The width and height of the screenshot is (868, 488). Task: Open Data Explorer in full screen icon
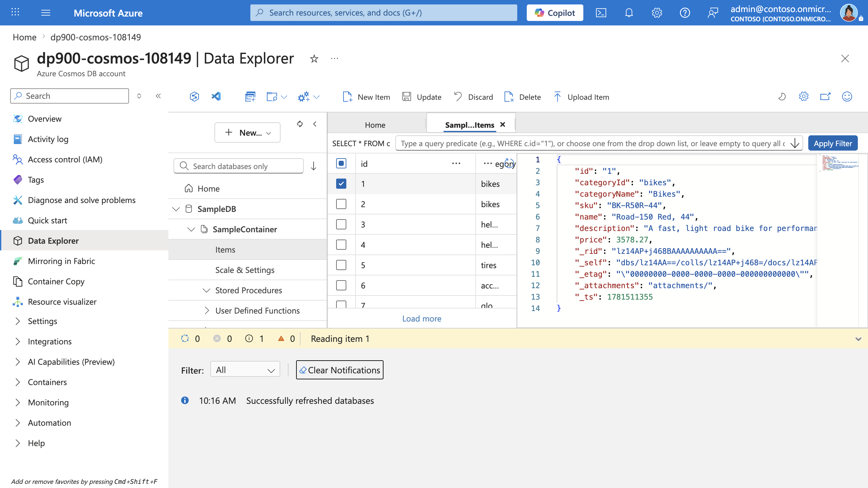pos(825,97)
